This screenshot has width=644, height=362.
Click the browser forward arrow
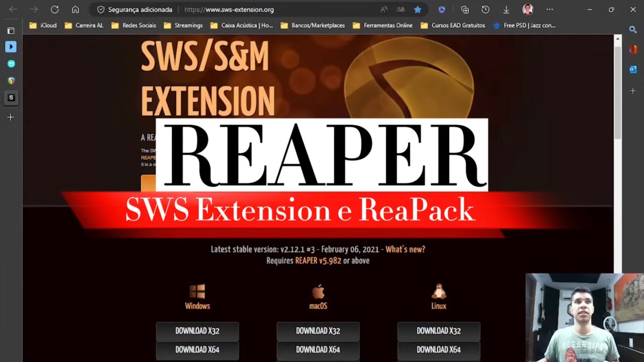tap(34, 10)
